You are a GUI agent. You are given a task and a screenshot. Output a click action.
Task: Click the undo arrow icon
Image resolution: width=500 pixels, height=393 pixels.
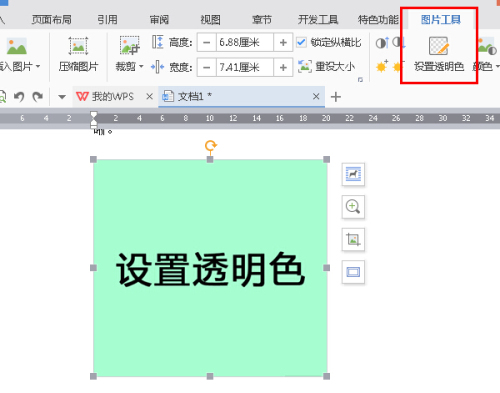(19, 97)
